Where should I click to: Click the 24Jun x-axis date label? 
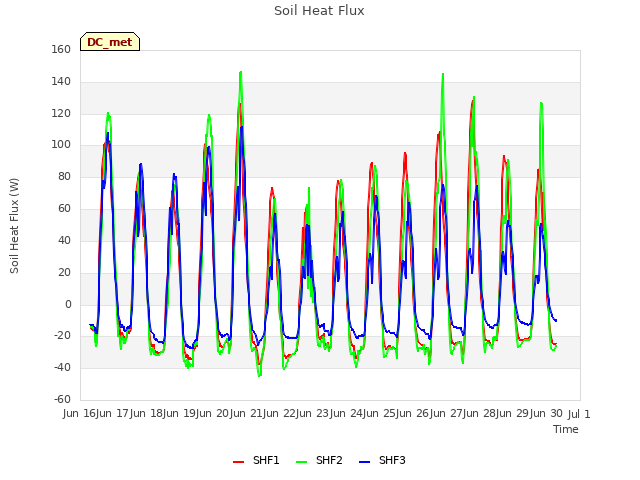pyautogui.click(x=364, y=413)
